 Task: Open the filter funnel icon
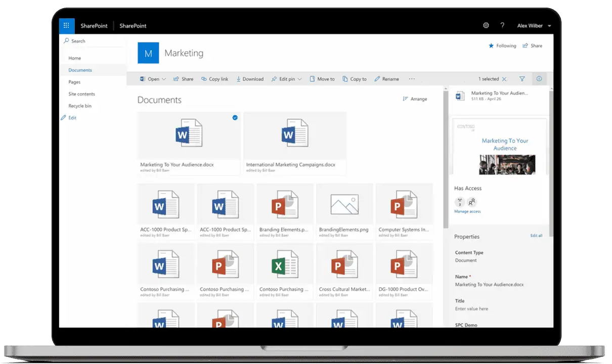click(x=522, y=79)
